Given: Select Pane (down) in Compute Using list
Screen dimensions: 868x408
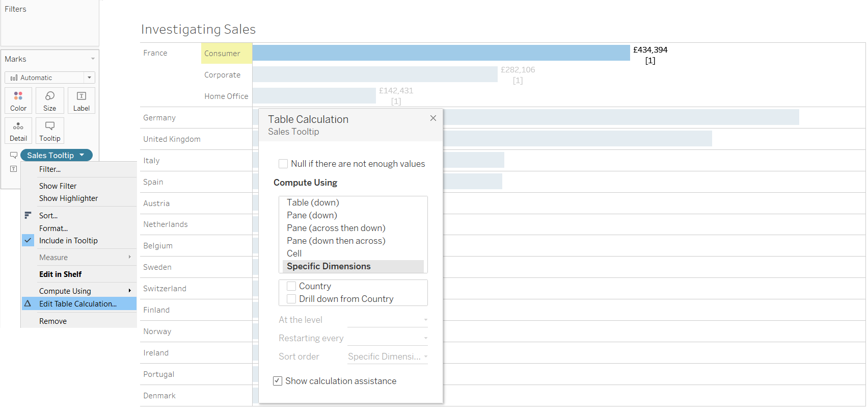Looking at the screenshot, I should 312,215.
